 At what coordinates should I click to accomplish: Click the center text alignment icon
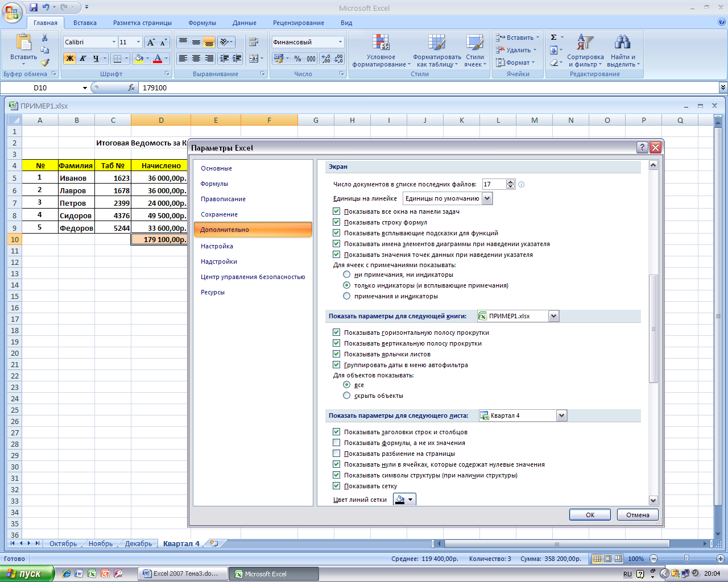coord(196,58)
